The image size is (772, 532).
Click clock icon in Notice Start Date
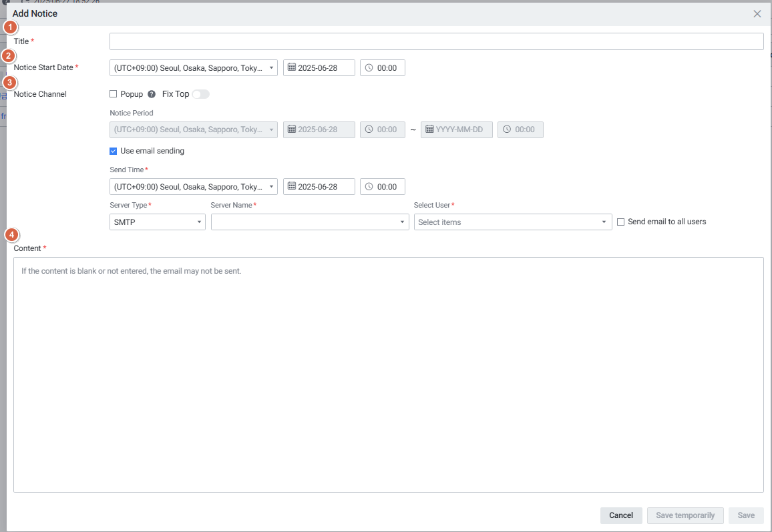(x=369, y=67)
